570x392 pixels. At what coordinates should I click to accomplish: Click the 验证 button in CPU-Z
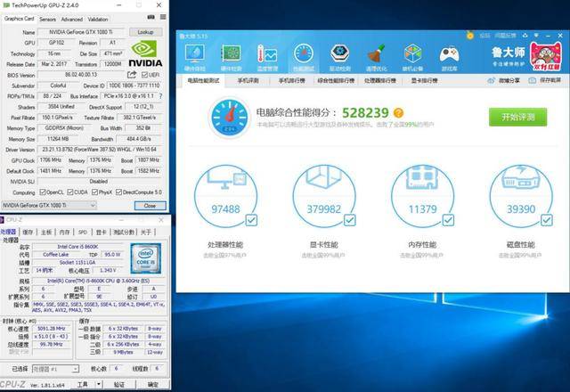point(119,384)
